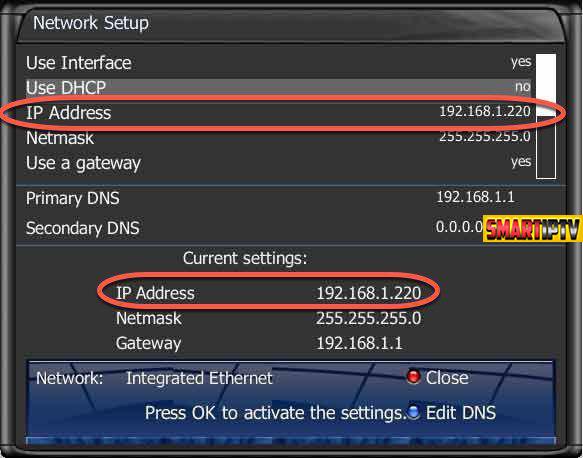Click the Network Setup title bar
The width and height of the screenshot is (583, 458).
(290, 24)
